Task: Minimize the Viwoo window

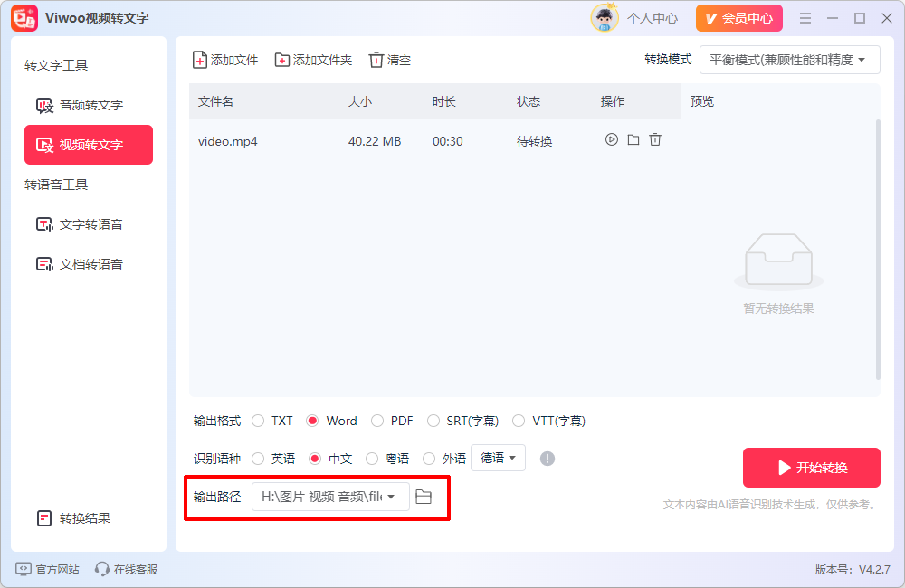Action: click(833, 18)
